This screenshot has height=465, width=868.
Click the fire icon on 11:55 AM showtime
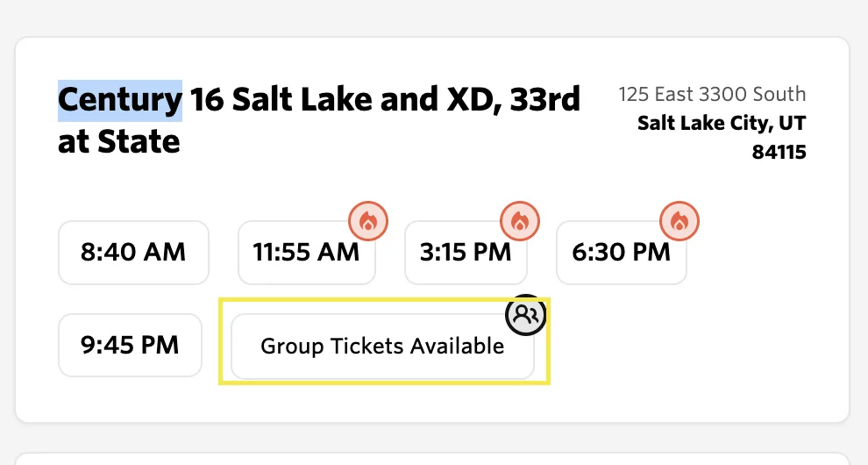(368, 220)
